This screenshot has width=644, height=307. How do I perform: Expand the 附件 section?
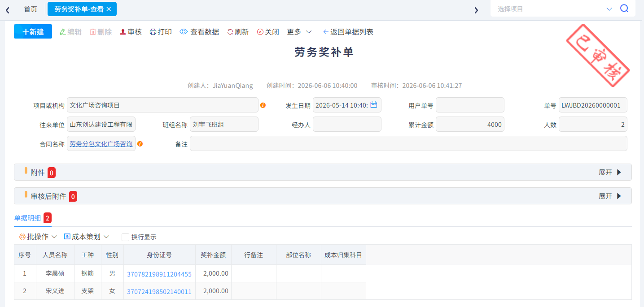609,172
